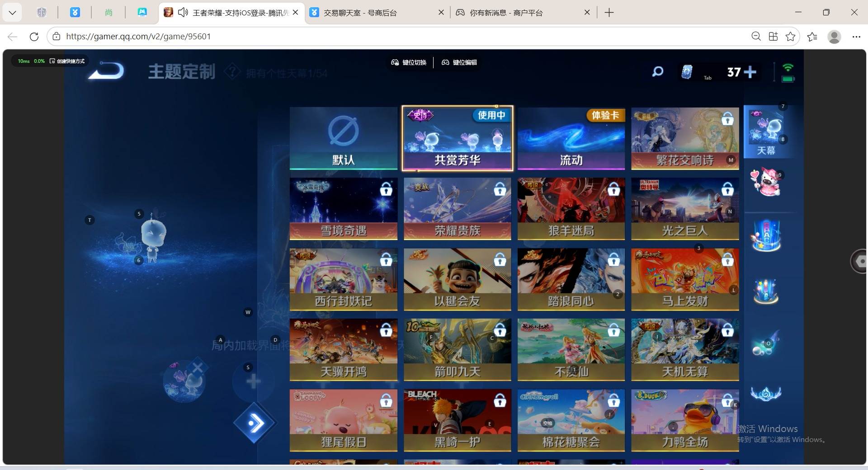Select the 流动 trial card theme
The width and height of the screenshot is (868, 470).
(571, 138)
